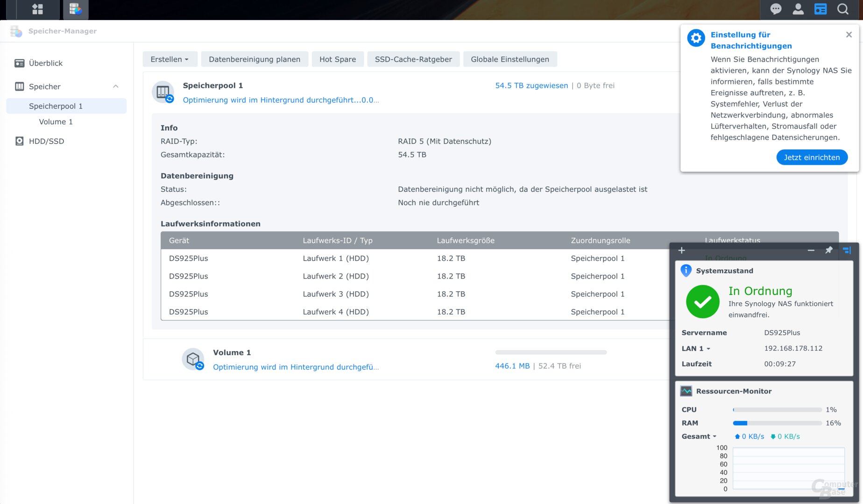Sort by Laufwerks-ID / Typ column header
The image size is (863, 504).
click(x=337, y=240)
